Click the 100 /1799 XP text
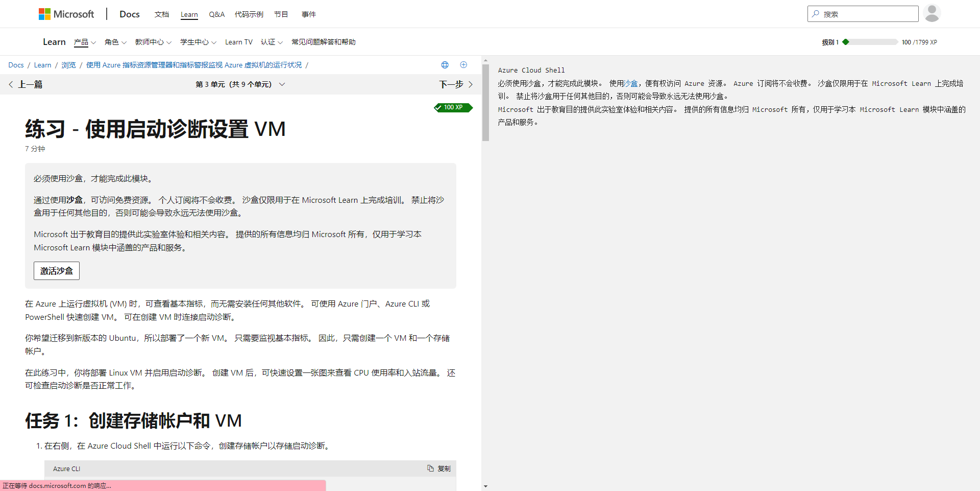 click(919, 42)
